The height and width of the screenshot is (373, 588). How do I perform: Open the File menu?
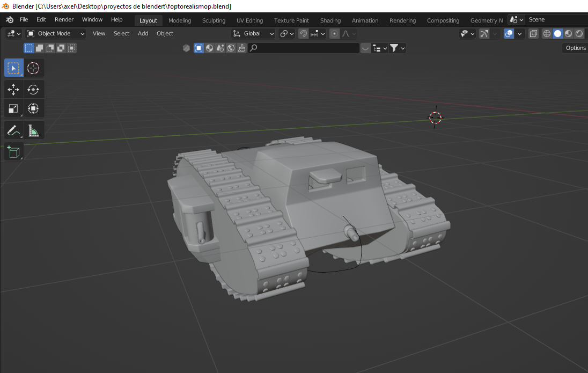pyautogui.click(x=24, y=19)
